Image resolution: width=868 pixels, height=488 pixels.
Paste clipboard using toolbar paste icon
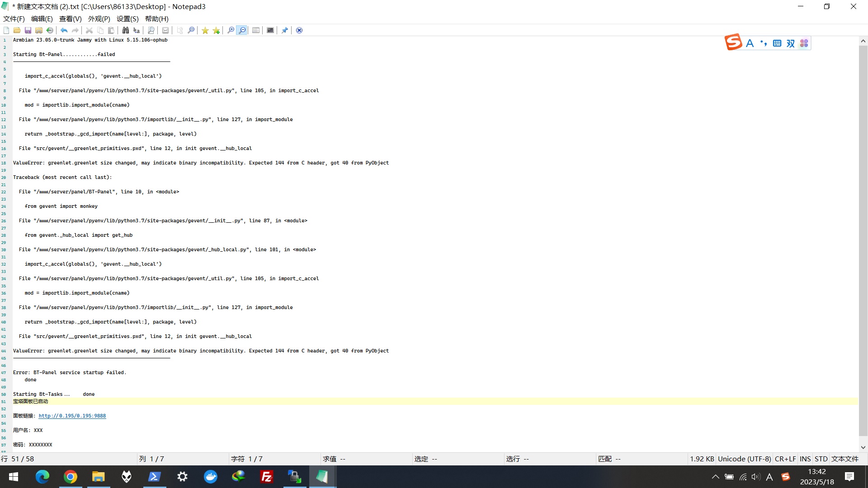pos(111,30)
